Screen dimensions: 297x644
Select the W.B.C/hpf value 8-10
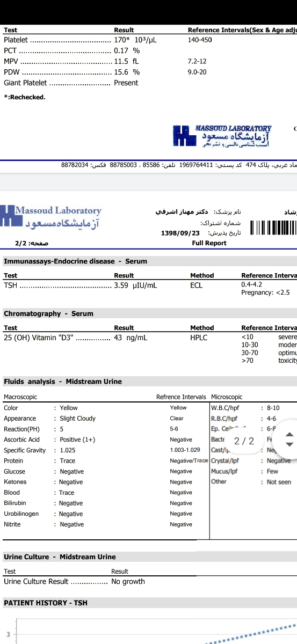coord(273,408)
